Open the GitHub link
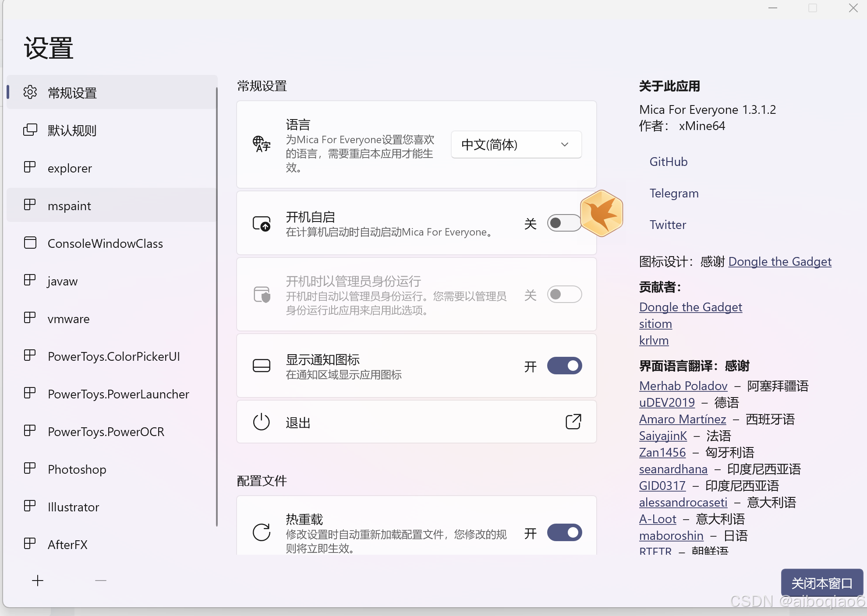867x616 pixels. (x=668, y=162)
